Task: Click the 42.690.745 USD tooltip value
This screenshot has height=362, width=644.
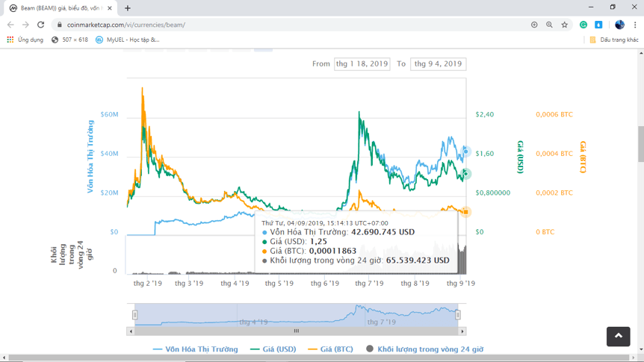Action: pos(383,232)
